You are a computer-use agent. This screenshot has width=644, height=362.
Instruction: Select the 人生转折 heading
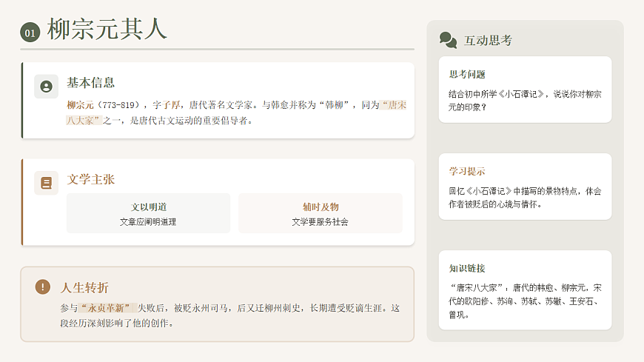point(85,287)
